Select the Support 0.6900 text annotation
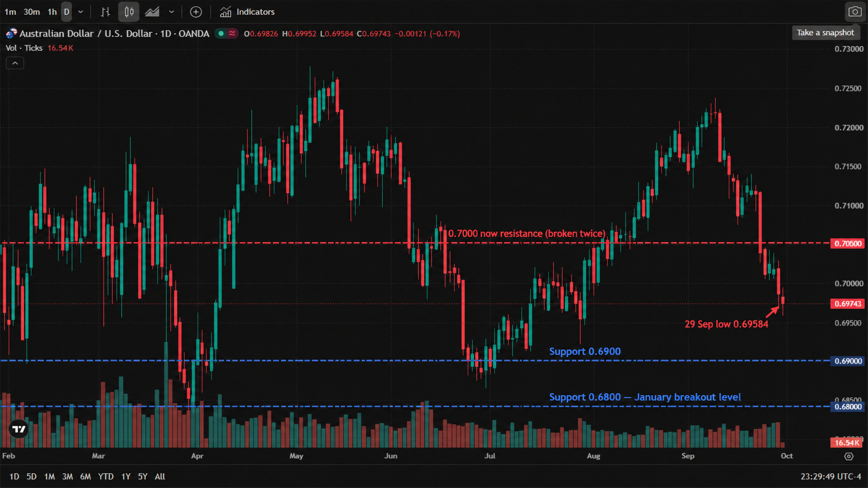This screenshot has height=488, width=868. [x=585, y=352]
